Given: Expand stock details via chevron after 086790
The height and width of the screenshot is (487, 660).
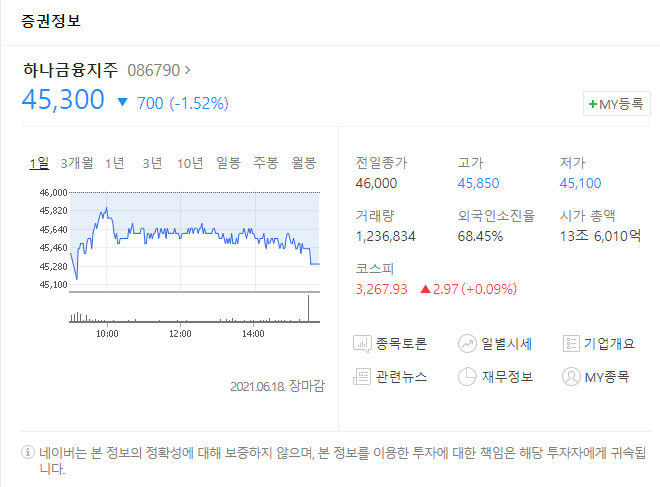Looking at the screenshot, I should (x=187, y=70).
